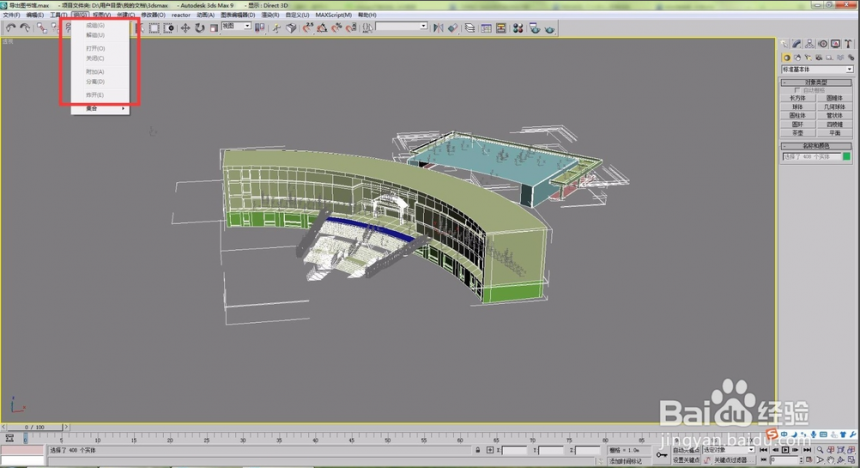Screen dimensions: 860x468
Task: Click the 圆锥体 cone button
Action: [834, 98]
